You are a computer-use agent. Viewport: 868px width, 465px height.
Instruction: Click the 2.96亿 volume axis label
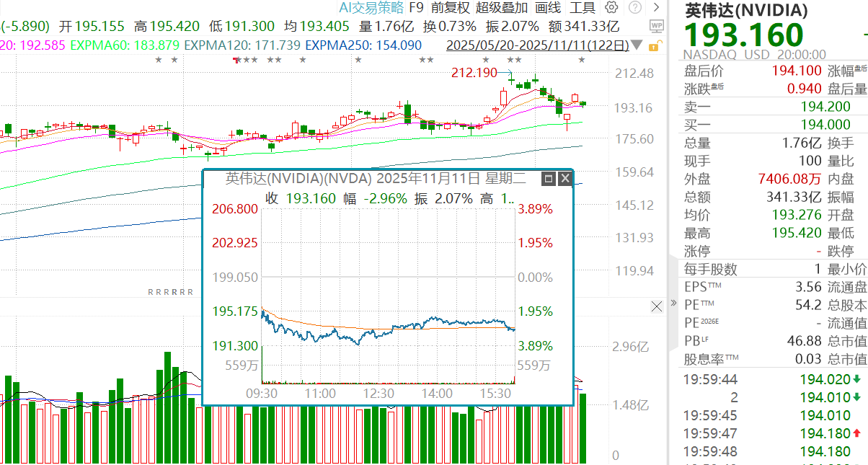632,347
